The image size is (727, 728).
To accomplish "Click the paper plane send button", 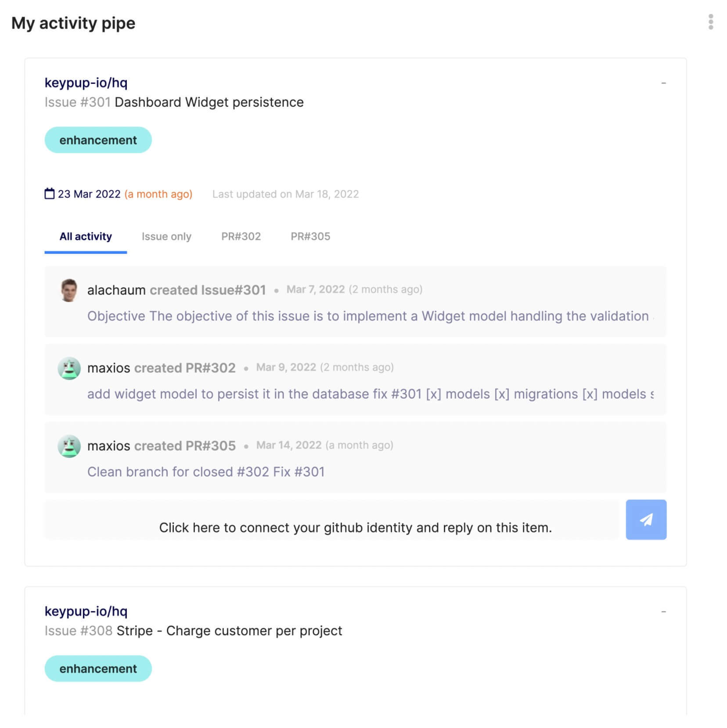I will [645, 519].
